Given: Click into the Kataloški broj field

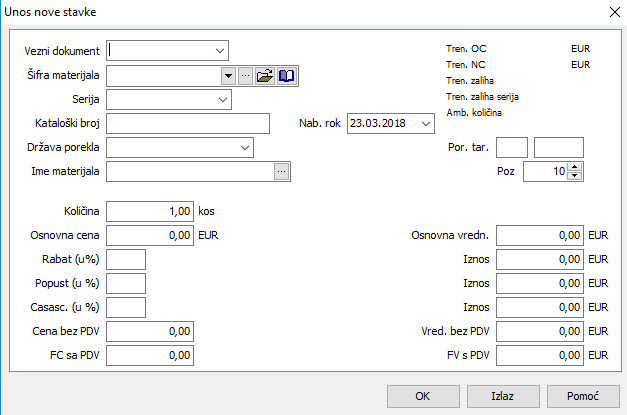Looking at the screenshot, I should (188, 123).
